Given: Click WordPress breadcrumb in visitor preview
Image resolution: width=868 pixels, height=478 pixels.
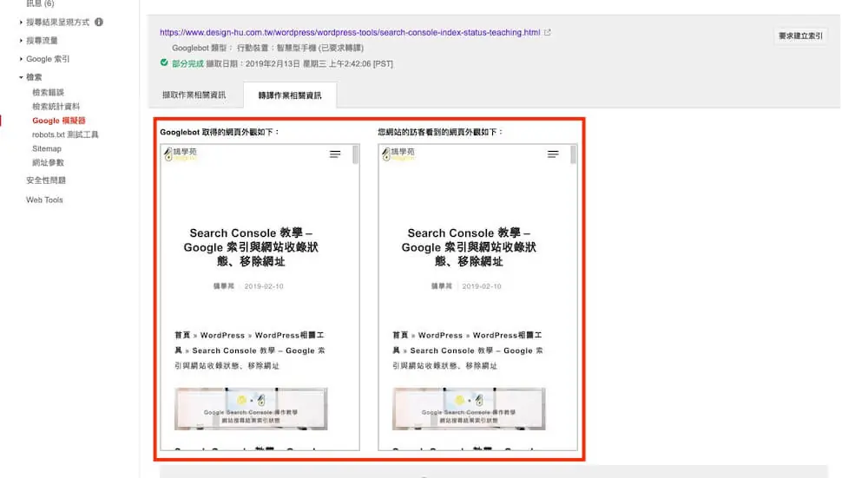Looking at the screenshot, I should (441, 335).
